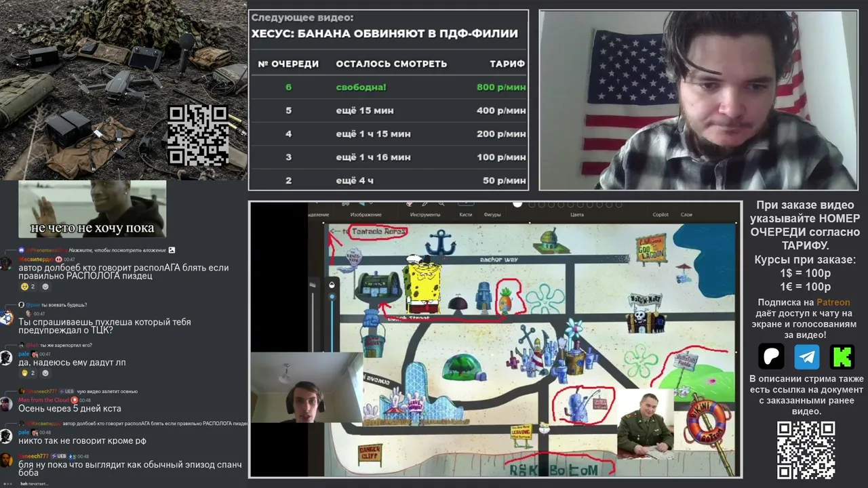This screenshot has height=488, width=868.
Task: Click the 'ещё 4 ч' cell
Action: coord(355,180)
